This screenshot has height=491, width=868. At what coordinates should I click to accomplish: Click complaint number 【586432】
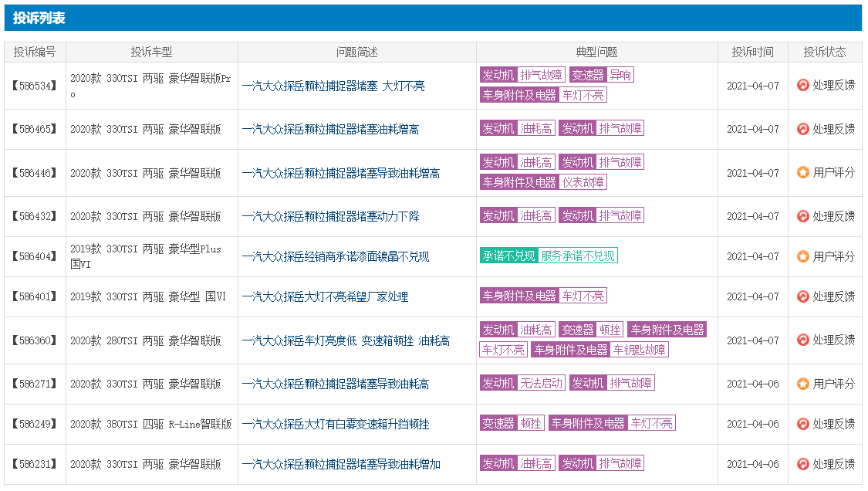point(35,216)
